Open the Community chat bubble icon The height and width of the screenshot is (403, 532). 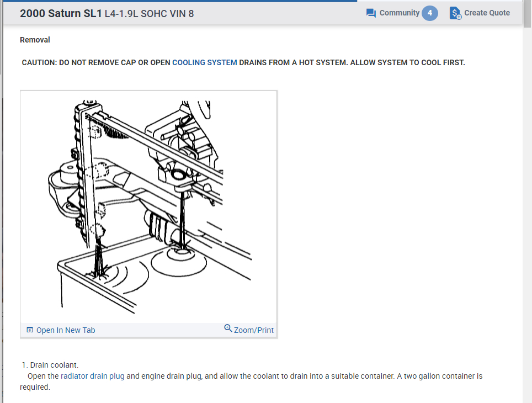(x=371, y=13)
